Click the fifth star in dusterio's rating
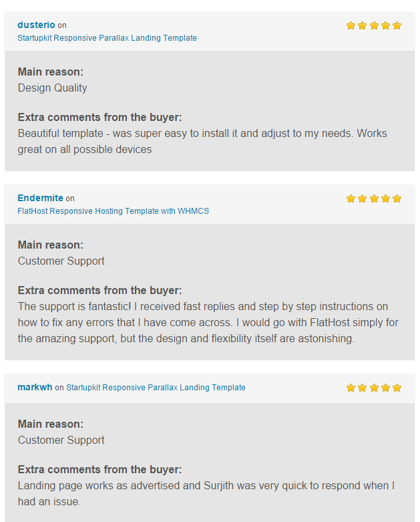The width and height of the screenshot is (420, 522). [x=397, y=25]
